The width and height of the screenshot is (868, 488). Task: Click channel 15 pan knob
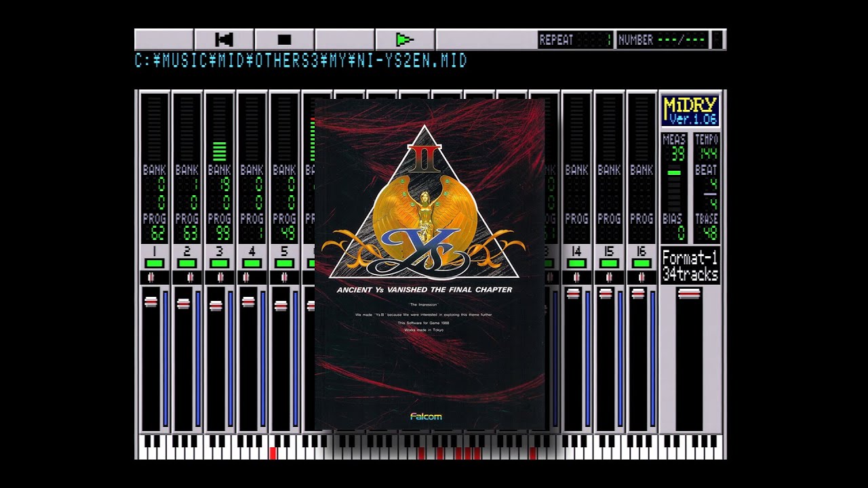pyautogui.click(x=609, y=277)
